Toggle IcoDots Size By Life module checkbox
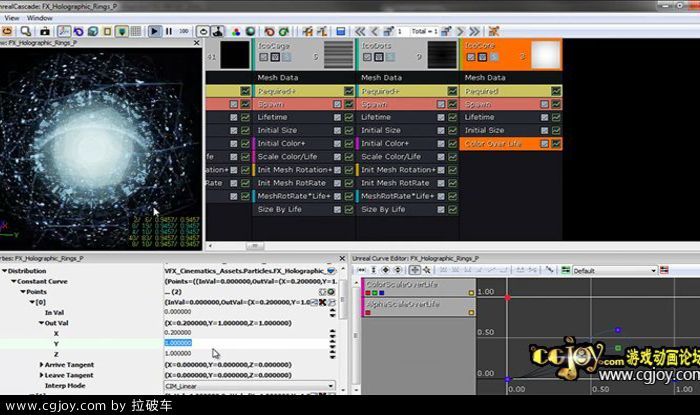 441,209
